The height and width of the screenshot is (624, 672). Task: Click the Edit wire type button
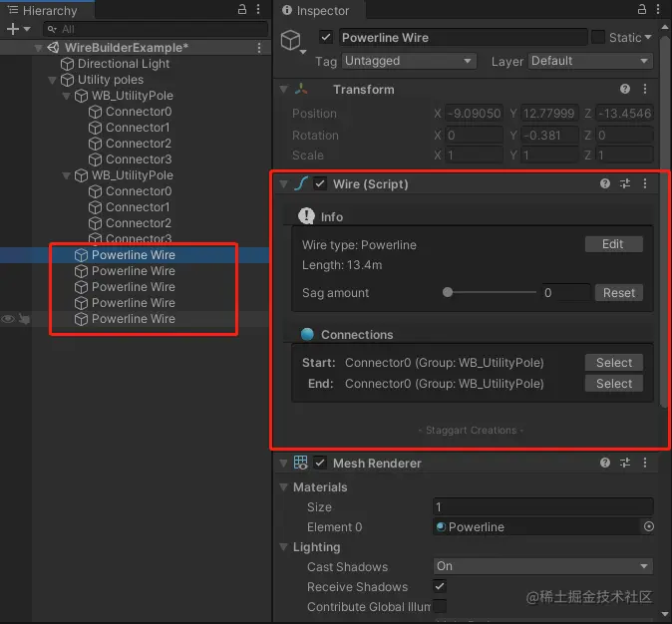coord(614,244)
